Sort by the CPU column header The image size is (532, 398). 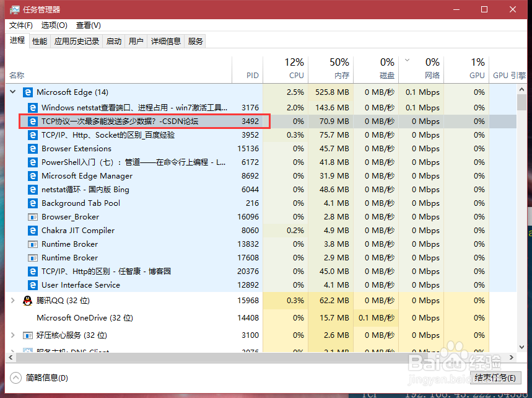pyautogui.click(x=286, y=70)
